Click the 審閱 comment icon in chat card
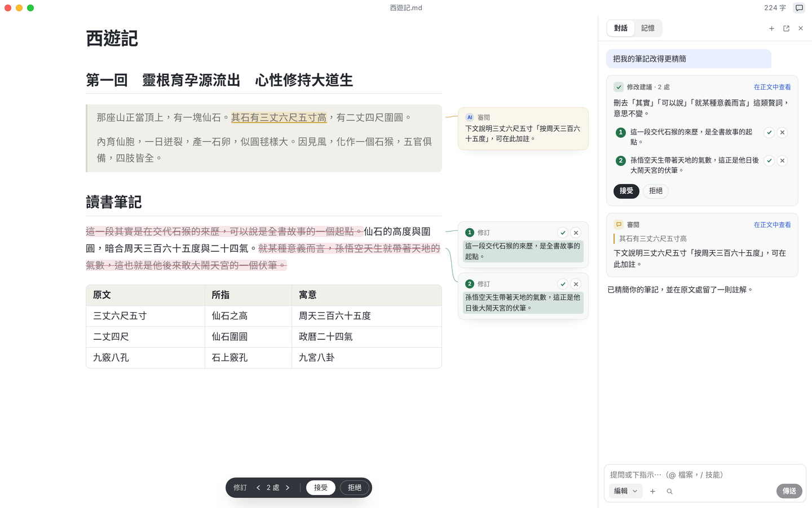This screenshot has width=812, height=508. coord(619,225)
